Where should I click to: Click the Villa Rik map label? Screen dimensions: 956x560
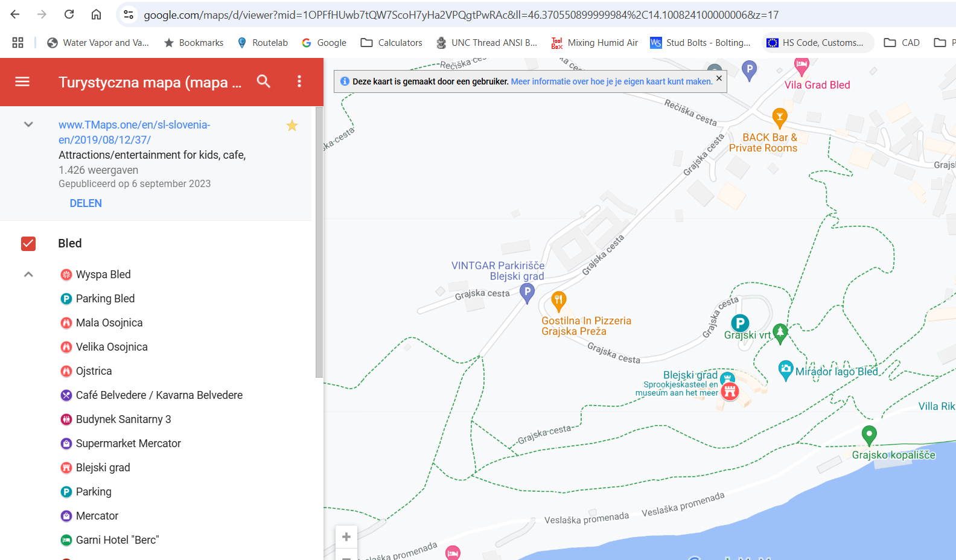[x=937, y=406]
